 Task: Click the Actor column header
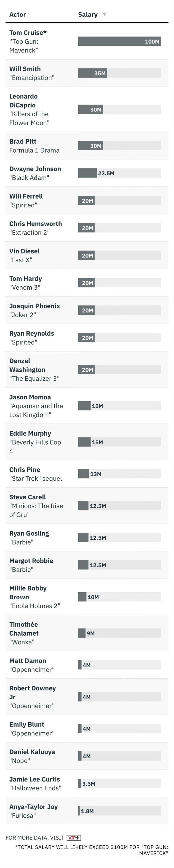17,14
